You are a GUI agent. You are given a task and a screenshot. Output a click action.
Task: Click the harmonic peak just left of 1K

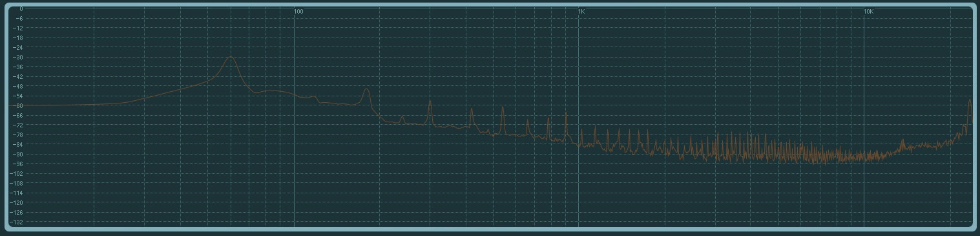(567, 113)
